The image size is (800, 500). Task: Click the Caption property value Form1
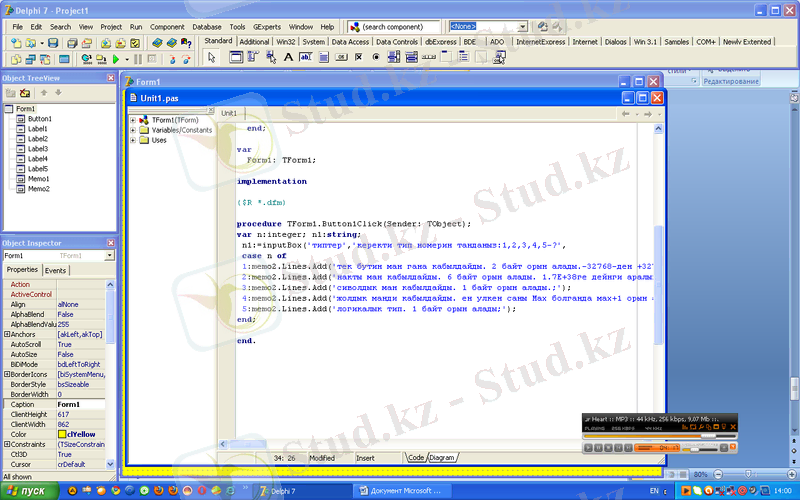(81, 404)
